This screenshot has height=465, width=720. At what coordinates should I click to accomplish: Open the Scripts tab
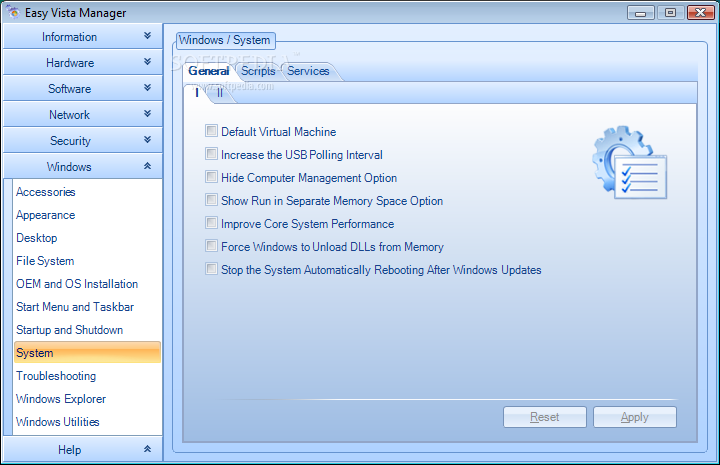258,71
